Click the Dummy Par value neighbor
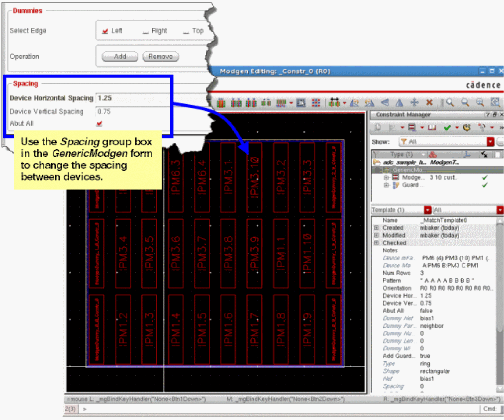 point(432,326)
